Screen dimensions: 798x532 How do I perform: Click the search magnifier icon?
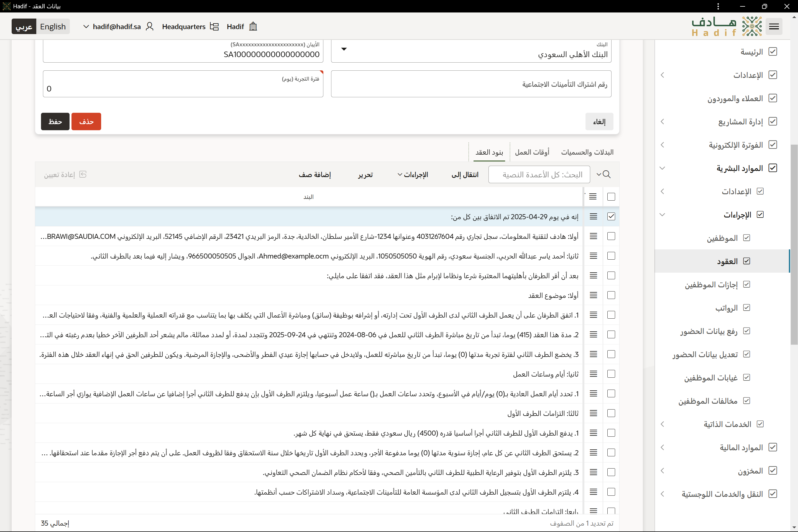click(x=607, y=174)
